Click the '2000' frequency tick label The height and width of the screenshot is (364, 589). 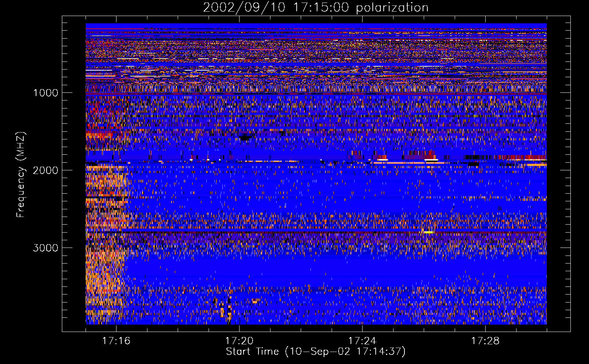(46, 170)
